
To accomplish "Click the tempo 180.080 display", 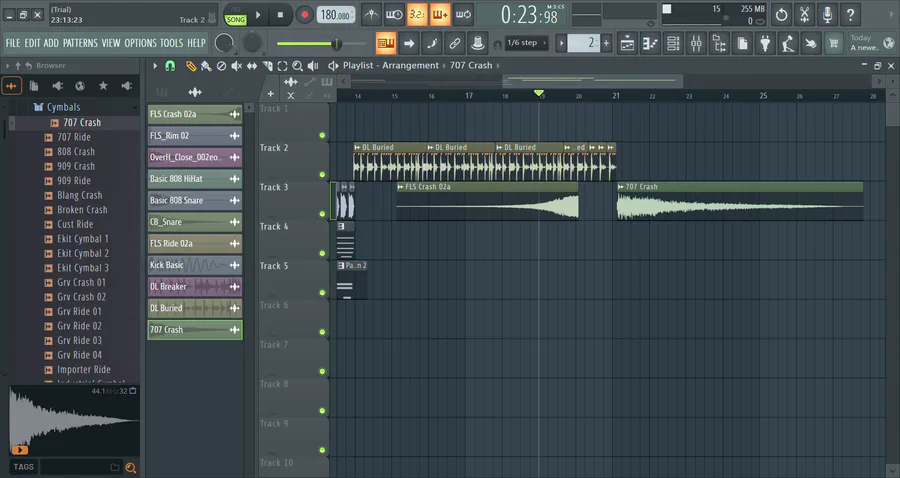I will pyautogui.click(x=336, y=15).
